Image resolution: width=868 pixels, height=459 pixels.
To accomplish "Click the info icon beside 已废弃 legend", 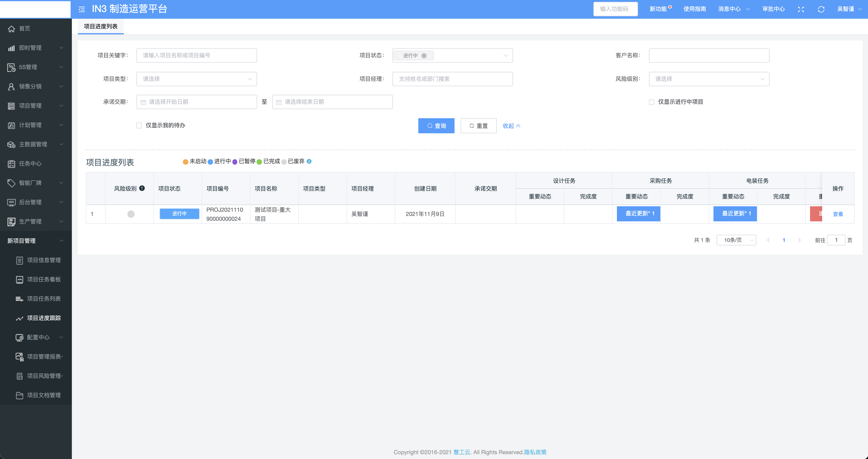I will [x=309, y=161].
